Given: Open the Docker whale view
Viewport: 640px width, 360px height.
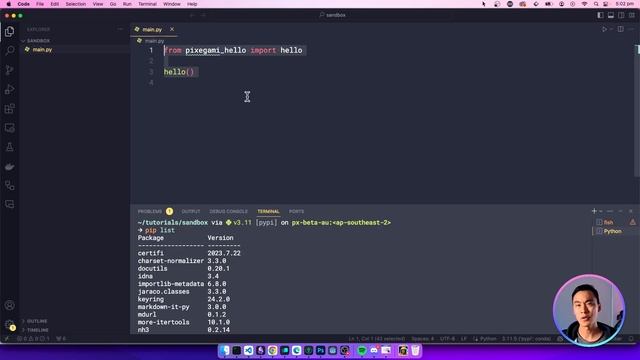Looking at the screenshot, I should pos(10,167).
